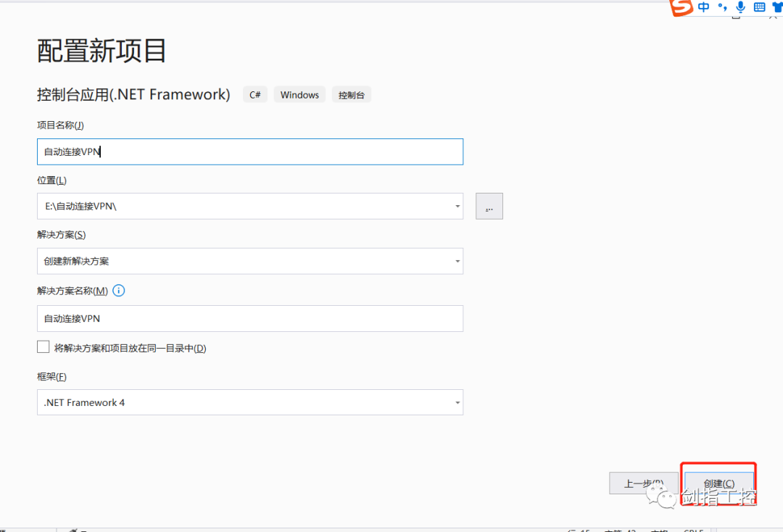Screen dimensions: 783x532
Task: Expand the 位置 location dropdown
Action: coord(457,207)
